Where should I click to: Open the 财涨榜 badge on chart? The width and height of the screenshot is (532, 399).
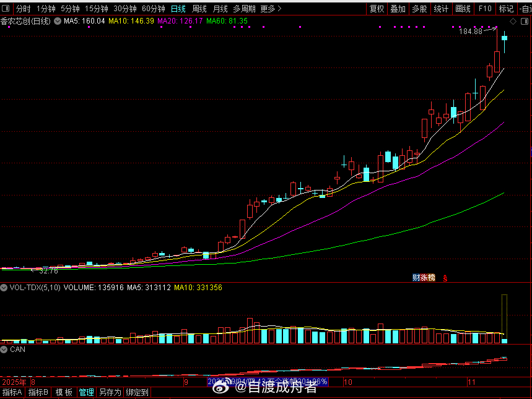tap(424, 278)
